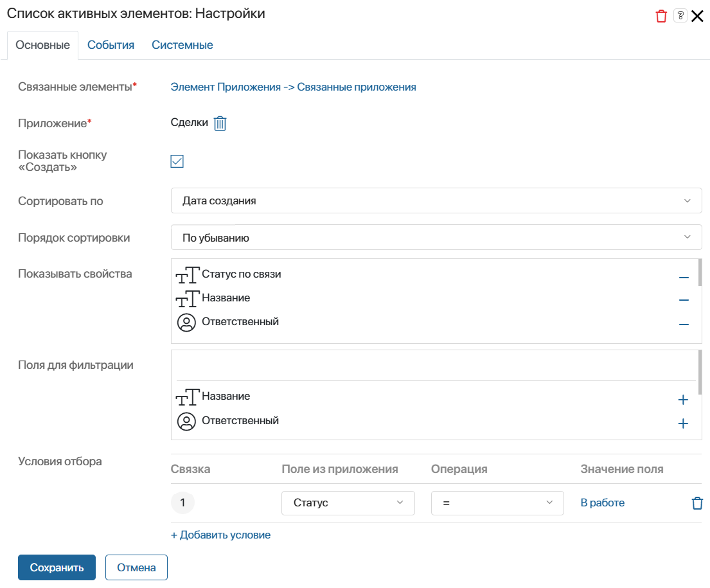
Task: Click the Сохранить button
Action: [57, 567]
